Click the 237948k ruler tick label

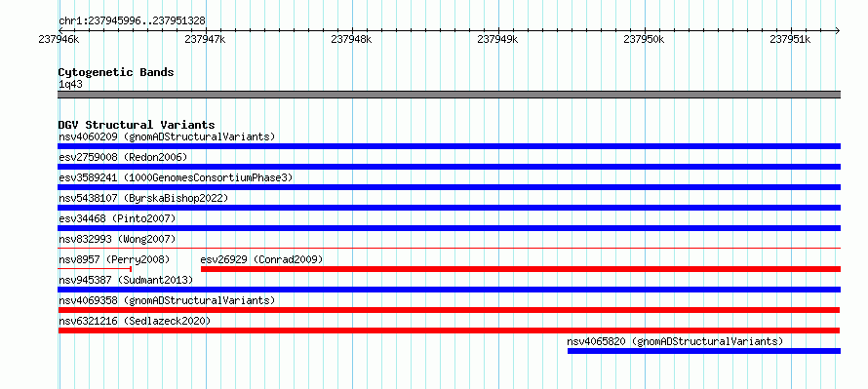click(351, 40)
